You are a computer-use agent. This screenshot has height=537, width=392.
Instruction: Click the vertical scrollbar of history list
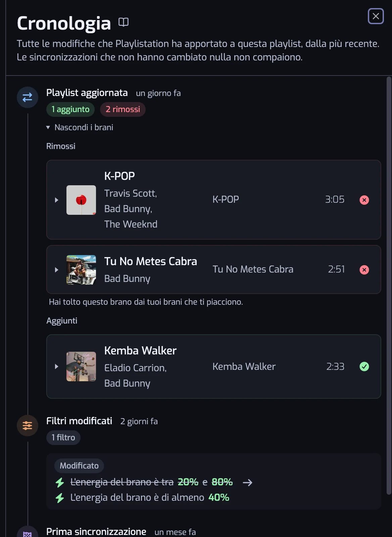(x=389, y=285)
